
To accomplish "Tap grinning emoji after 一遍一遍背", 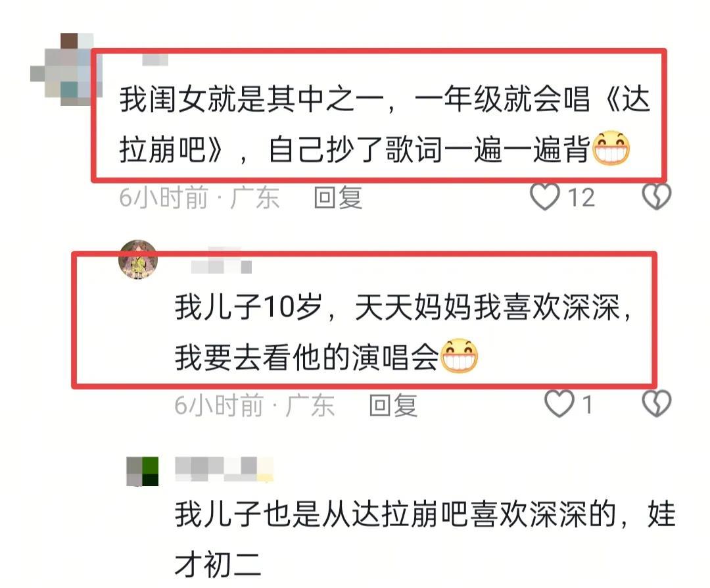I will [611, 148].
